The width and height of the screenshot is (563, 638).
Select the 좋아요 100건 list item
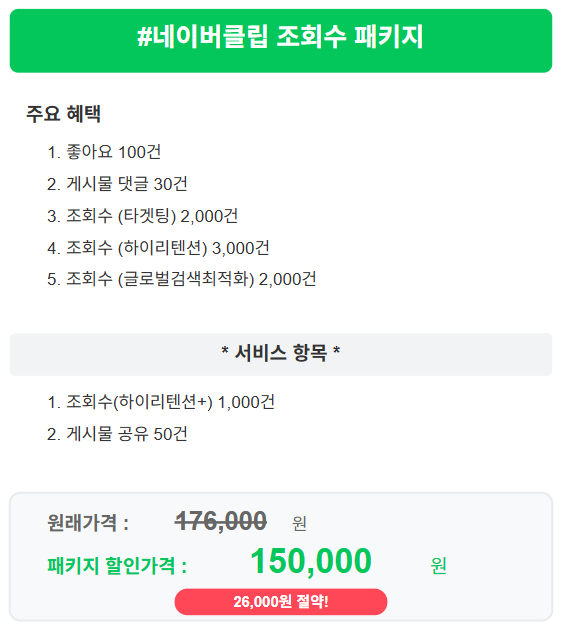coord(113,152)
